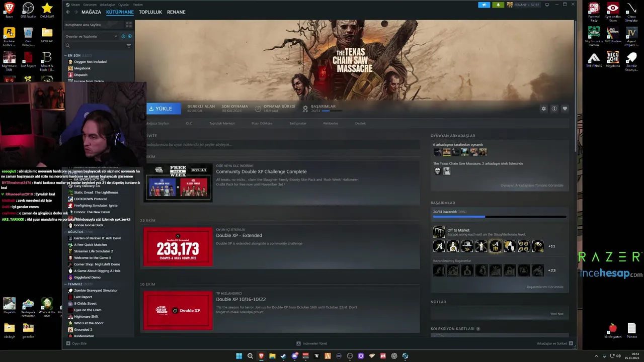Viewport: 644px width, 362px height.
Task: Open taskbar search magnifier
Action: click(x=250, y=356)
